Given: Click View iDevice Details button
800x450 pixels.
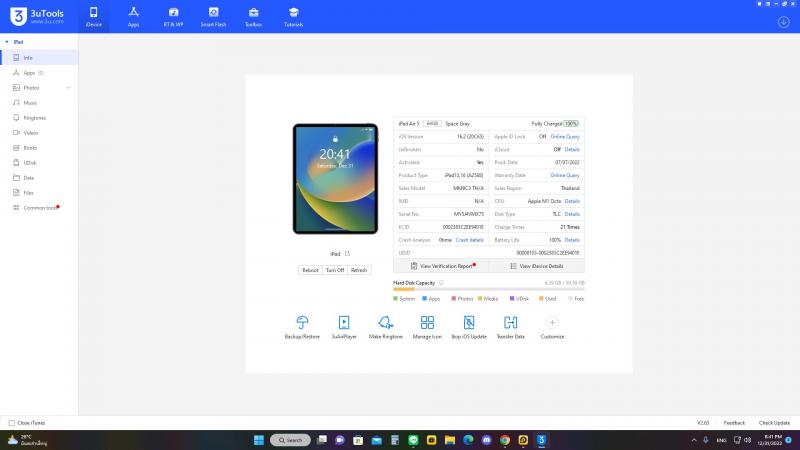Looking at the screenshot, I should coord(537,266).
